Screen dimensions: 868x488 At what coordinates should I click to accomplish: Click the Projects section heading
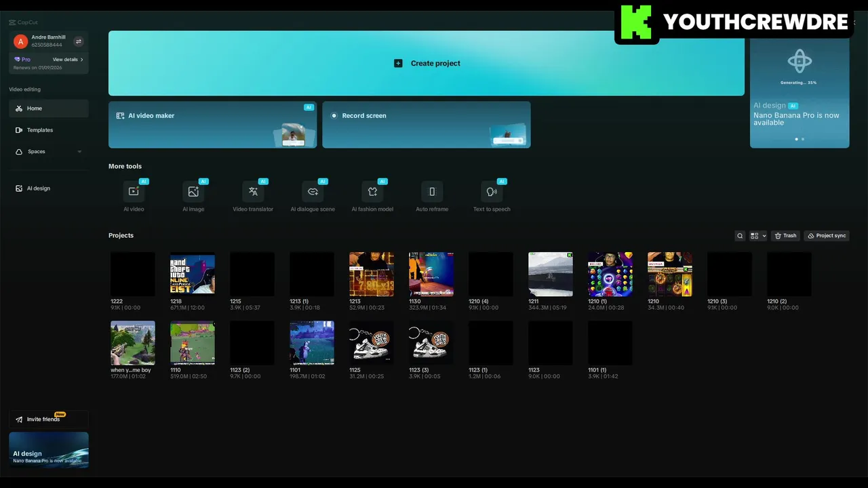point(121,235)
